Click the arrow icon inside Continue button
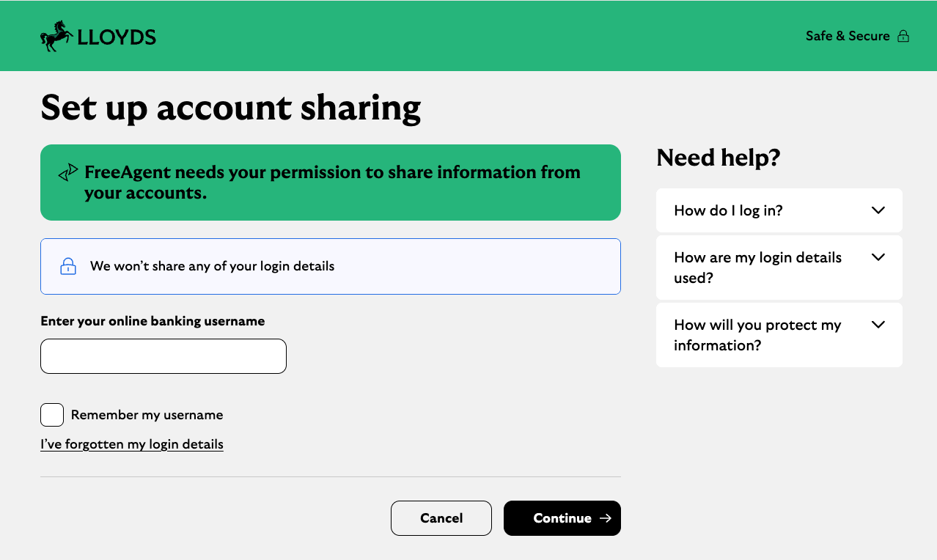 click(x=605, y=518)
